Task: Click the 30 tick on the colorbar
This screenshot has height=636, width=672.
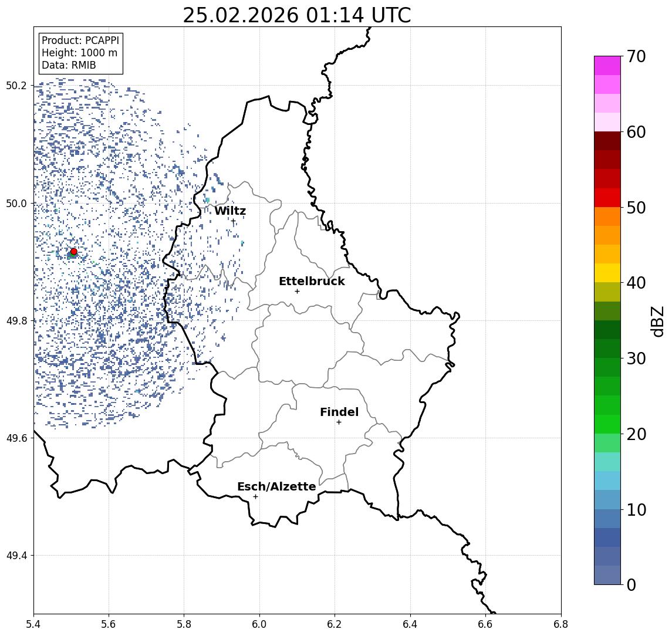Action: click(x=636, y=358)
